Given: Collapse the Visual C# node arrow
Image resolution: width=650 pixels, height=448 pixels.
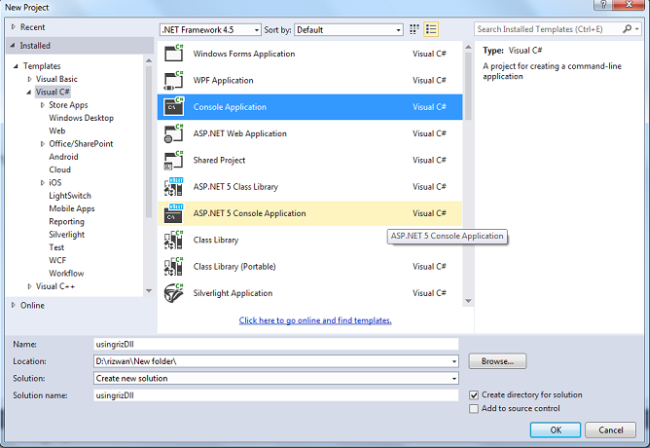Looking at the screenshot, I should tap(29, 92).
